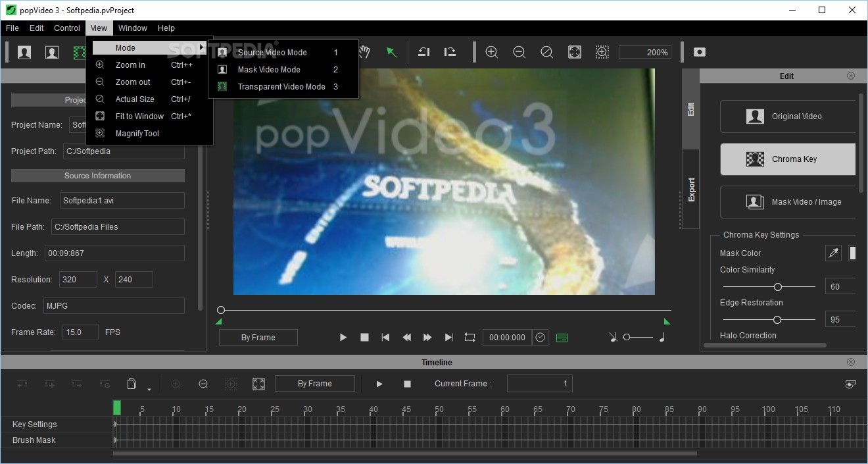Click the Redo toolbar icon
This screenshot has width=868, height=464.
pyautogui.click(x=450, y=52)
